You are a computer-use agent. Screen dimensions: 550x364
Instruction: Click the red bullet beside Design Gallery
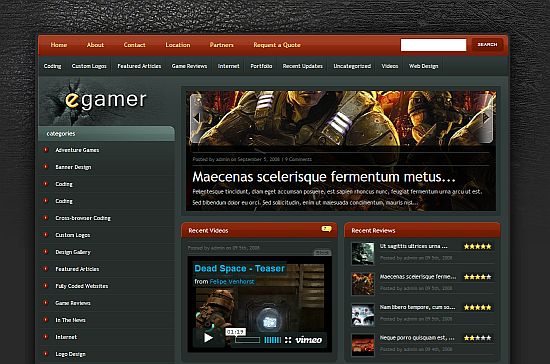46,252
